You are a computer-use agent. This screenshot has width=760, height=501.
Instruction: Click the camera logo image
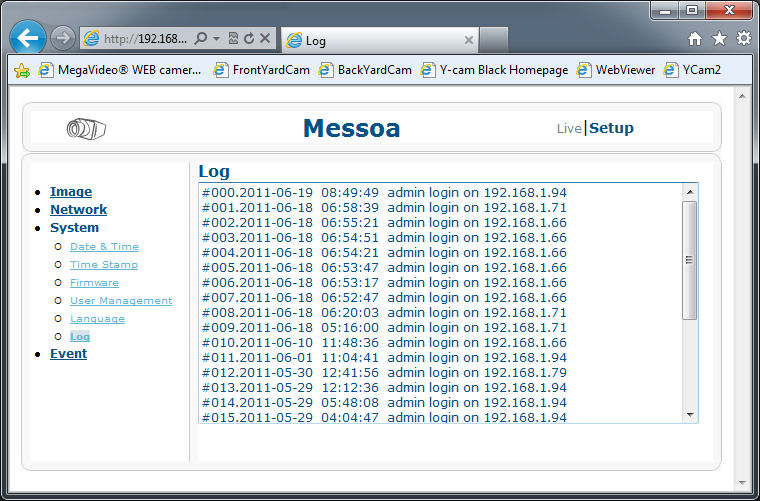(86, 128)
